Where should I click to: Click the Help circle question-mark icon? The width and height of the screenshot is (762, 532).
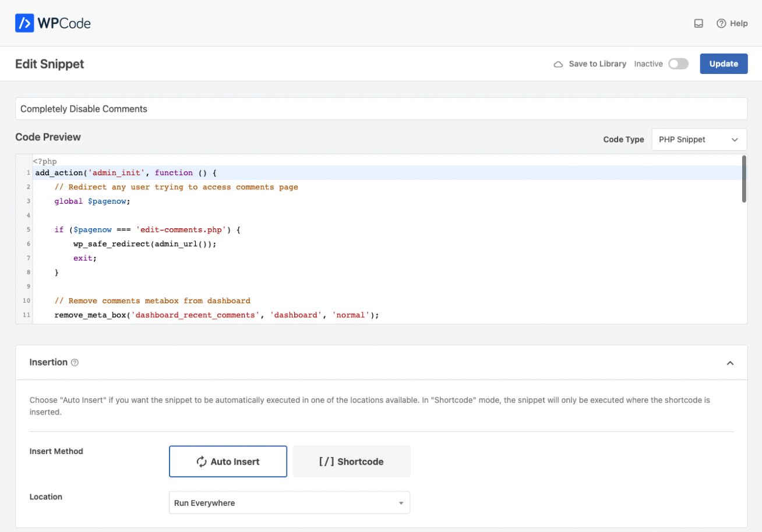[x=721, y=23]
